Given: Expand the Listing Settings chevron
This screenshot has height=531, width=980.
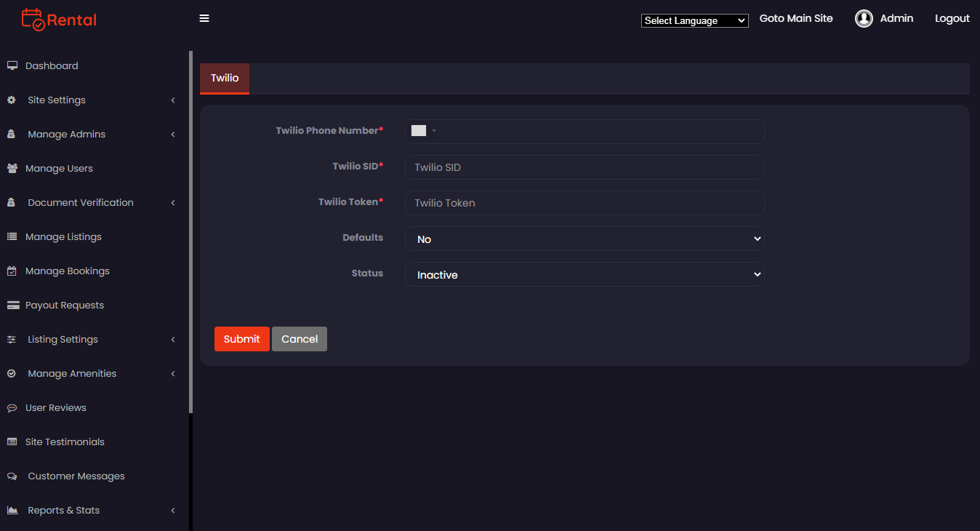Looking at the screenshot, I should (173, 340).
